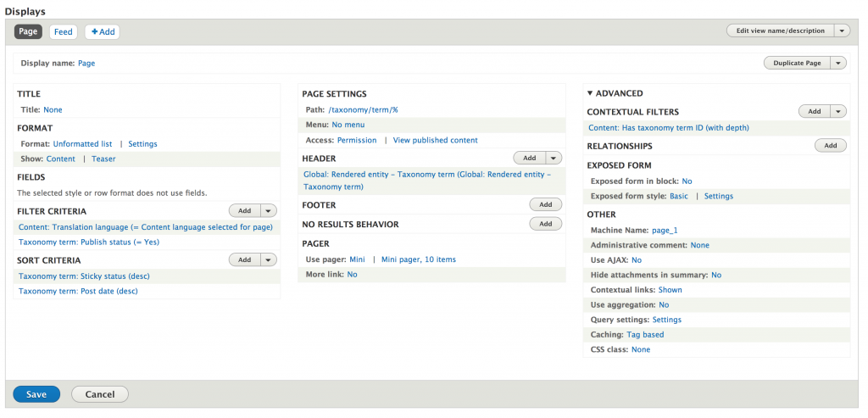Screen dimensions: 868x418
Task: Open Contextual Filters Add dropdown arrow
Action: 838,111
